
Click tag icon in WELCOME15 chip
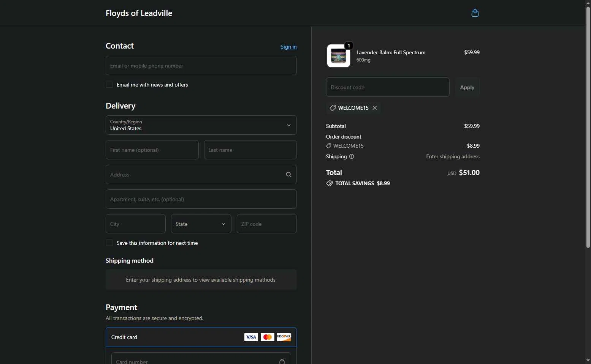point(333,108)
